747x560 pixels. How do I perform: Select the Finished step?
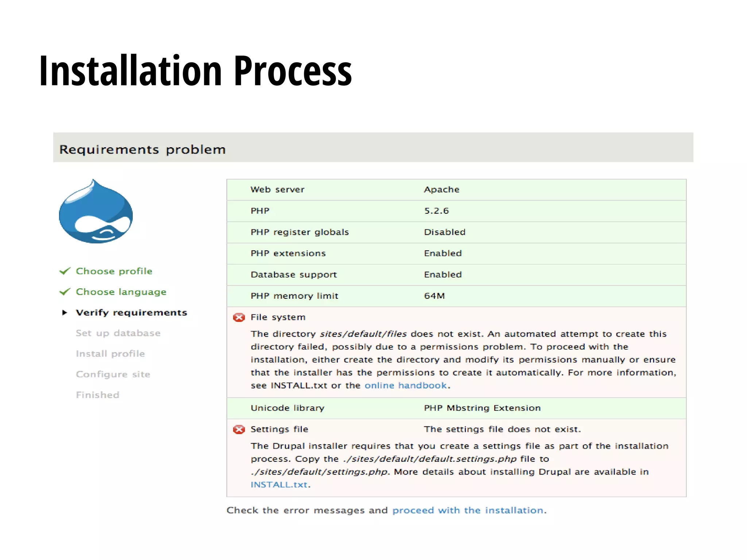coord(97,395)
